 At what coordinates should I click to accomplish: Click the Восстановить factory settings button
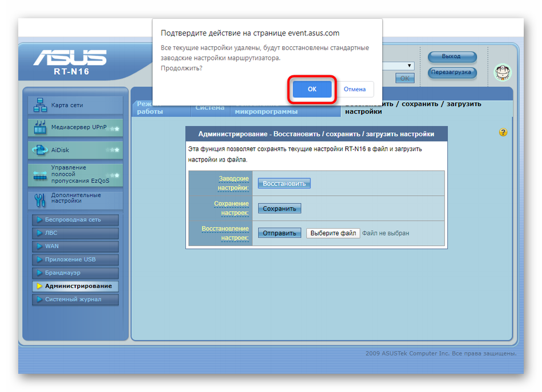[284, 184]
